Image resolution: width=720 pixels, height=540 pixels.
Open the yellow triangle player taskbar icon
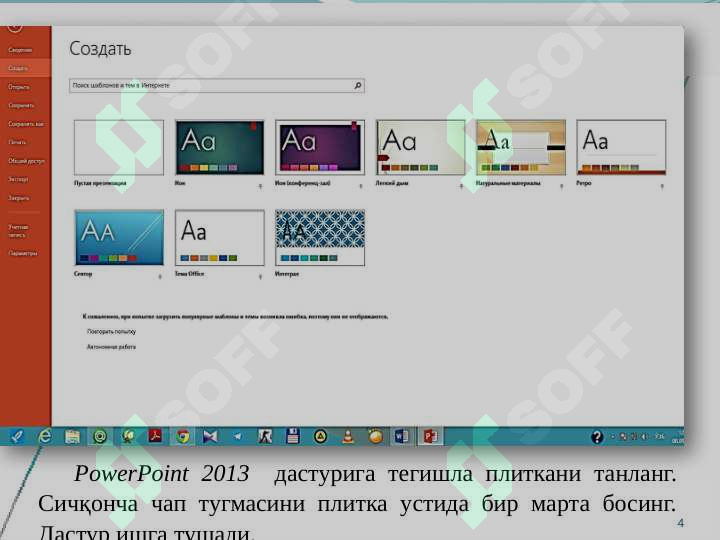[320, 436]
